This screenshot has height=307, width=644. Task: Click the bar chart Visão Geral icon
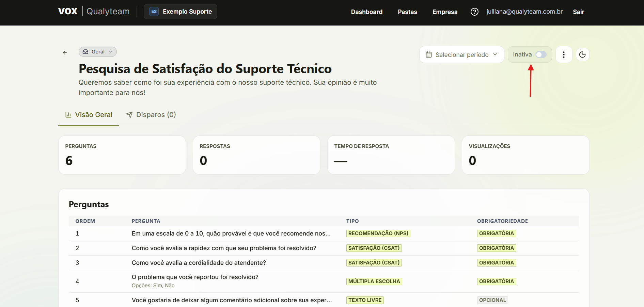[x=68, y=115]
